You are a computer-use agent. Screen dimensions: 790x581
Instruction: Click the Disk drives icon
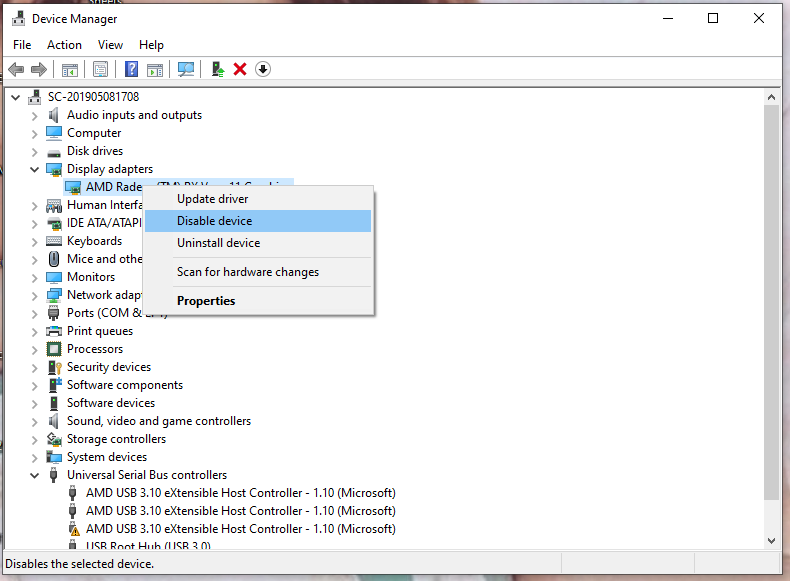point(54,153)
